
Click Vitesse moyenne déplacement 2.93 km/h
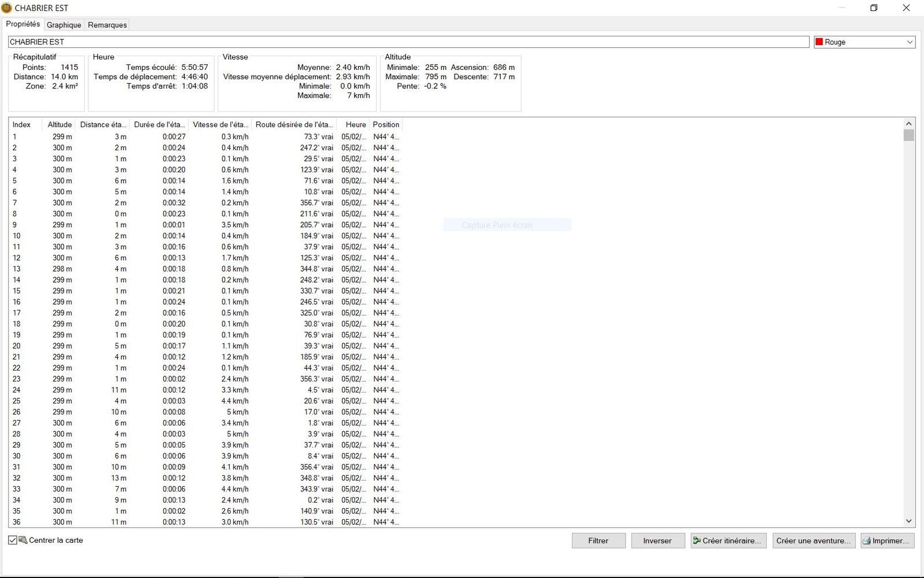(353, 76)
